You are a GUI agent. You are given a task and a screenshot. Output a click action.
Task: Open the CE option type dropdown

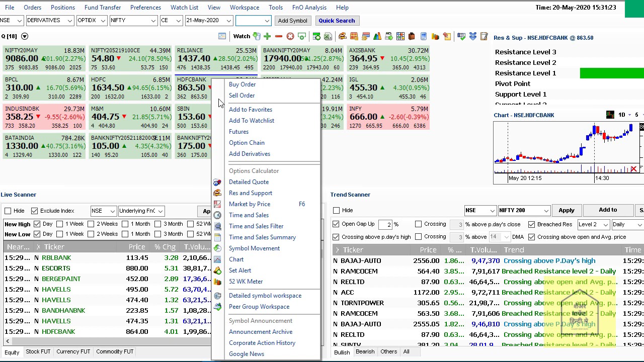(171, 21)
